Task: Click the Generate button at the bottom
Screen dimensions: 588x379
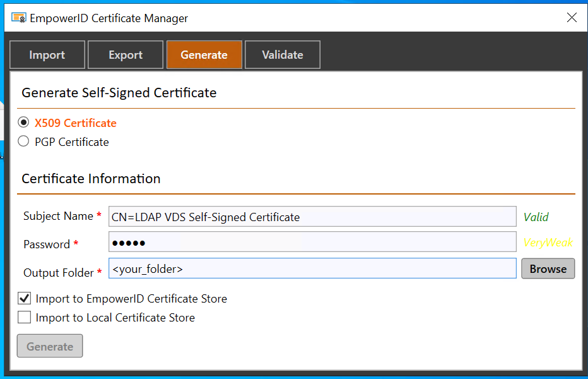Action: coord(50,346)
